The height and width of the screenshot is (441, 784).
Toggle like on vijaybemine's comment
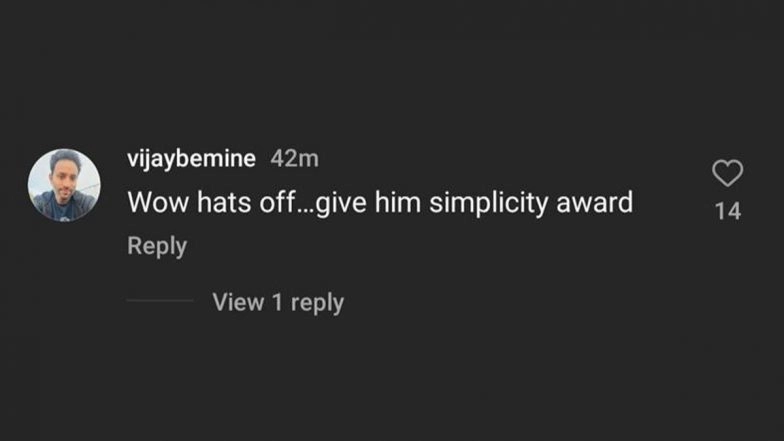[x=727, y=174]
